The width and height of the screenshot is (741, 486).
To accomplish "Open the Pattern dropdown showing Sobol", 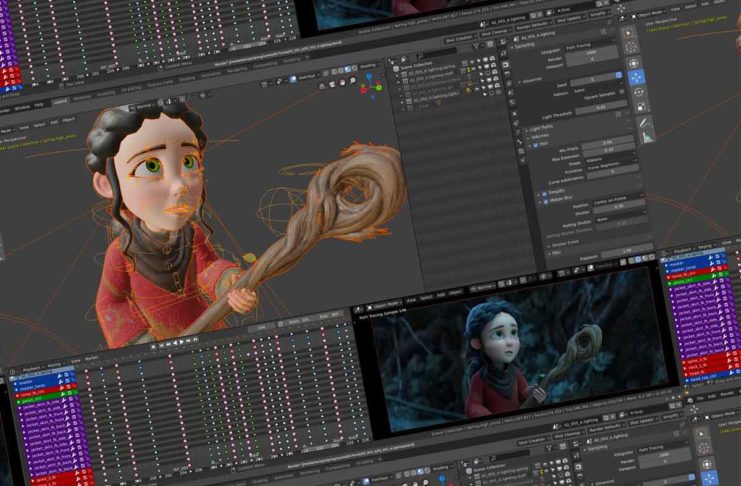I will pyautogui.click(x=596, y=89).
